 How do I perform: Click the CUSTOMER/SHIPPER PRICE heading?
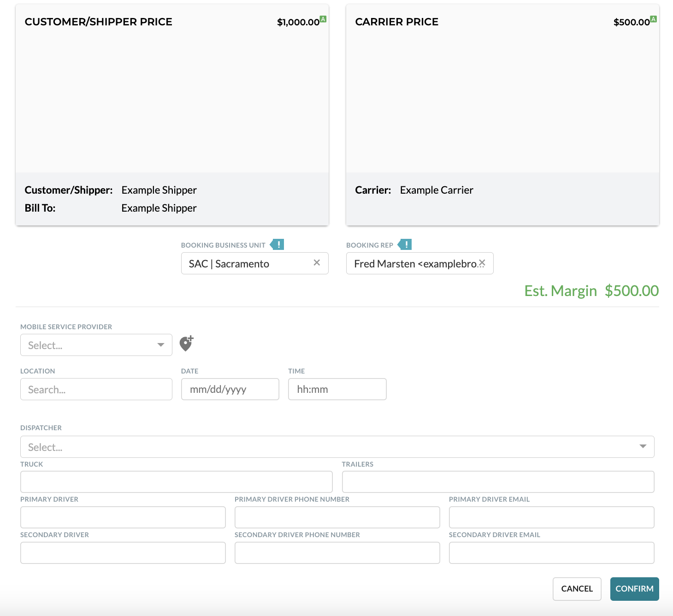[x=99, y=22]
